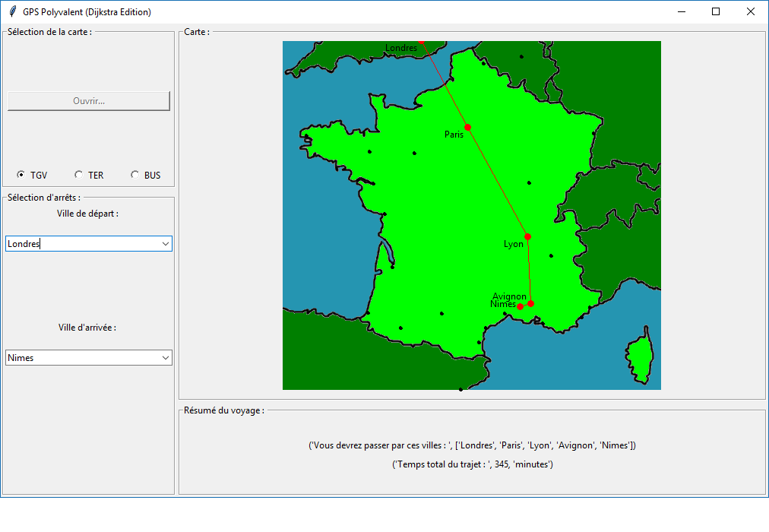The image size is (769, 532).
Task: Click the red Lyon marker on map
Action: pyautogui.click(x=527, y=237)
